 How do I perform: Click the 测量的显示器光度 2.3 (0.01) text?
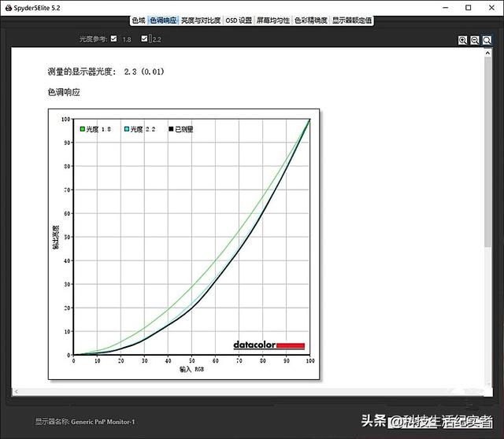pyautogui.click(x=106, y=72)
